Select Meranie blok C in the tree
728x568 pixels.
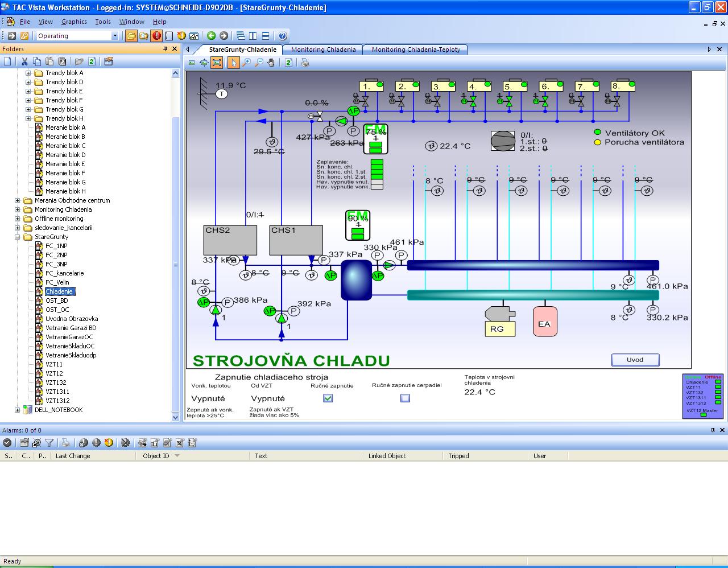[65, 146]
